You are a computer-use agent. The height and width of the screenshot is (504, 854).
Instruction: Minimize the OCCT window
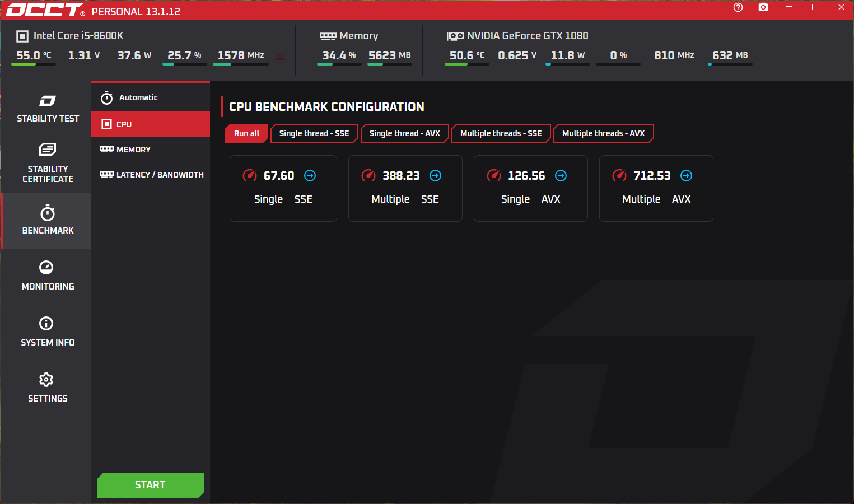(788, 7)
